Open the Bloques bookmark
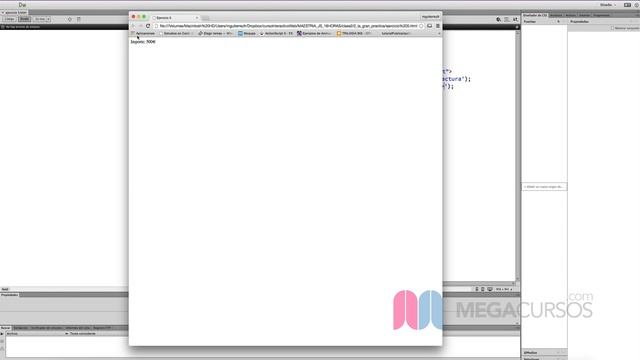 247,33
